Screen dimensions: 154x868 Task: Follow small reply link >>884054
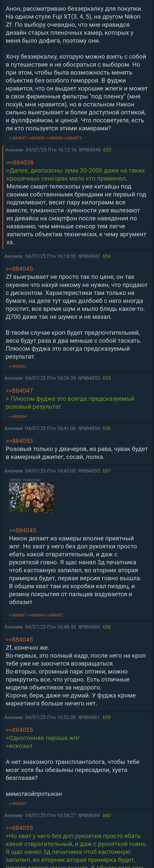tap(18, 417)
